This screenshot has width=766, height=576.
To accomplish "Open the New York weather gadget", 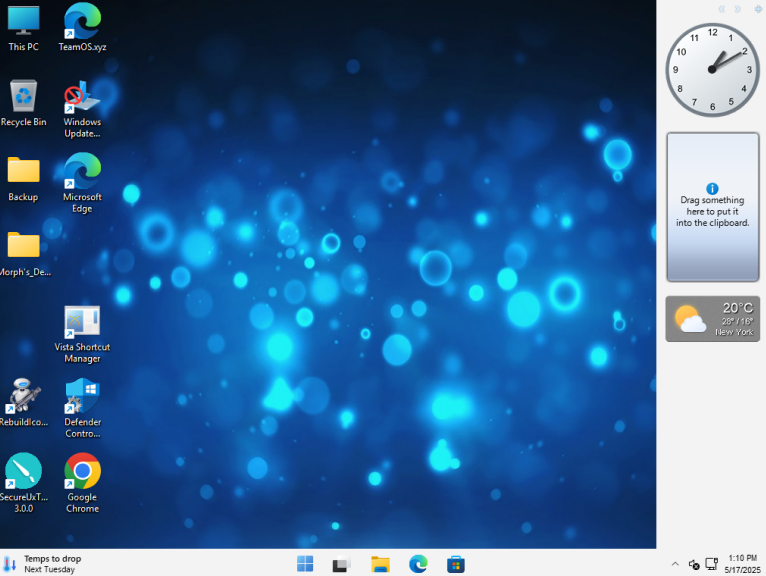I will 713,319.
